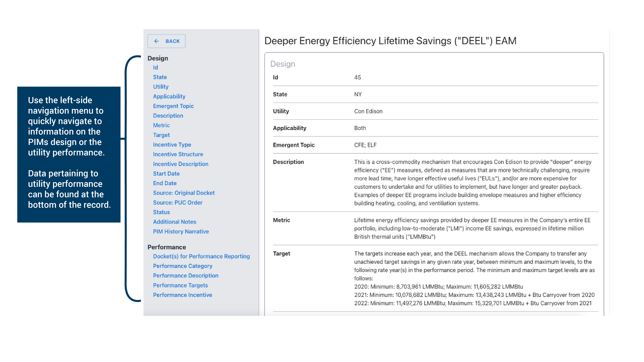Go to the Status section link
Image resolution: width=644 pixels, height=362 pixels.
coord(161,212)
